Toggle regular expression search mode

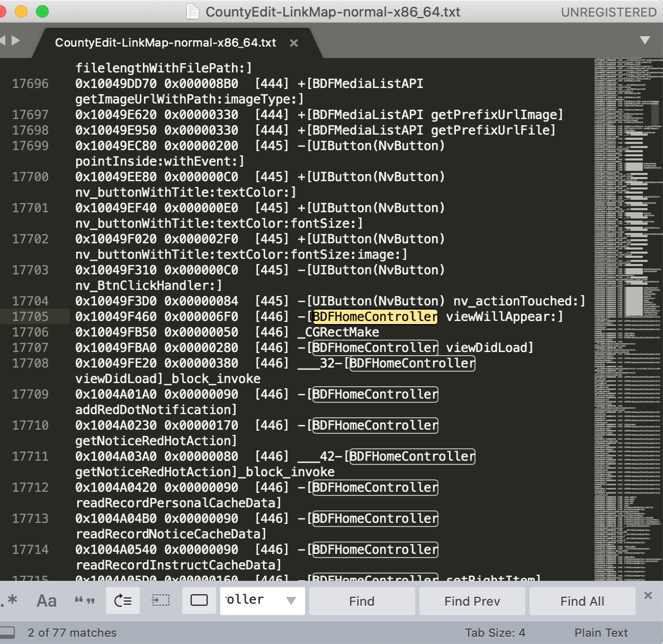click(x=9, y=601)
